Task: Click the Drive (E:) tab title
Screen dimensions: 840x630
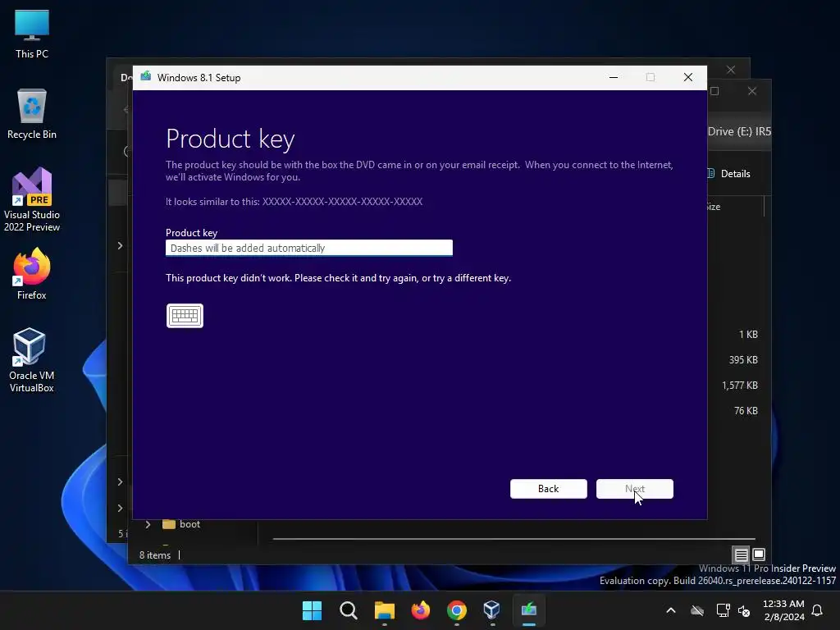Action: (739, 132)
